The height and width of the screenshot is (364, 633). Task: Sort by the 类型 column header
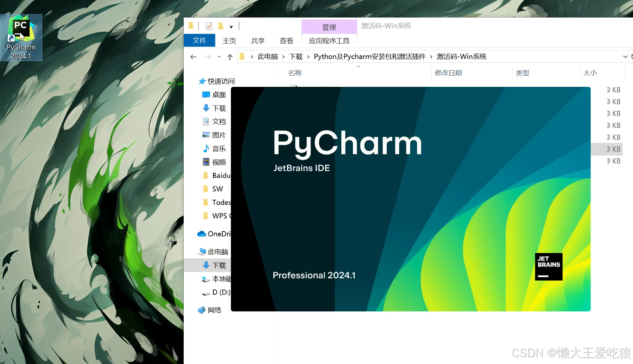[523, 73]
